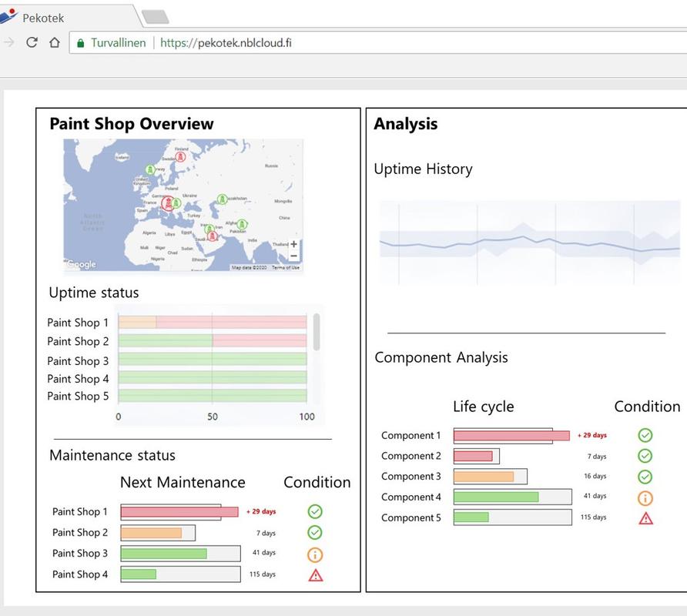The height and width of the screenshot is (616, 687).
Task: Click the Uptime History line chart
Action: (x=530, y=243)
